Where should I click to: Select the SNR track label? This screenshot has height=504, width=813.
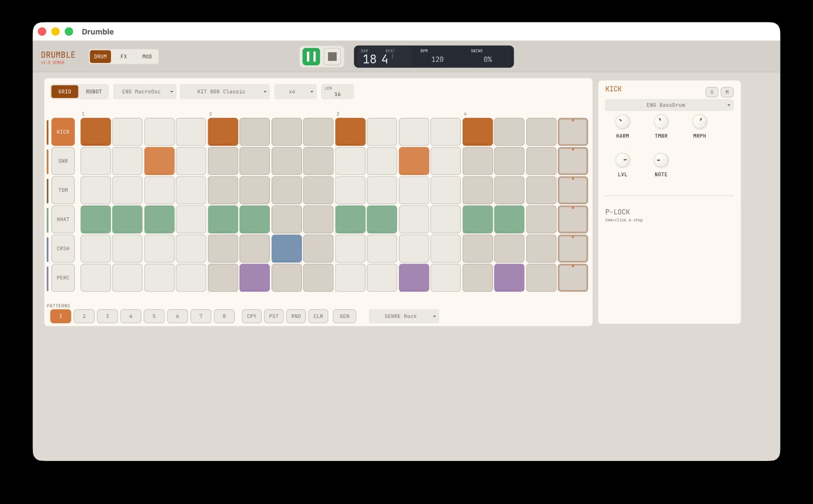[x=63, y=161]
